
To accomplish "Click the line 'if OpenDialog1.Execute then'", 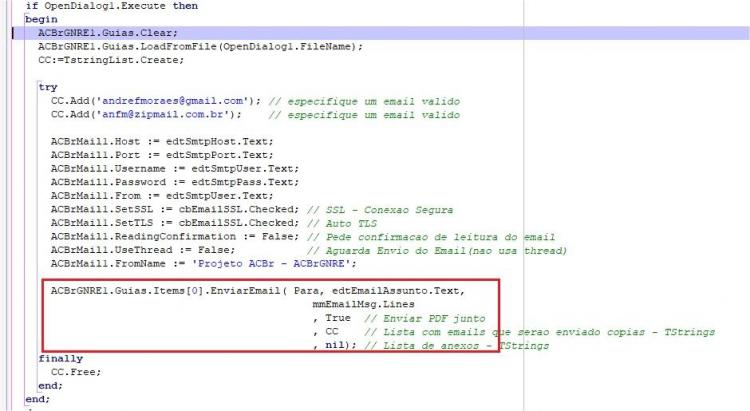I will [111, 6].
